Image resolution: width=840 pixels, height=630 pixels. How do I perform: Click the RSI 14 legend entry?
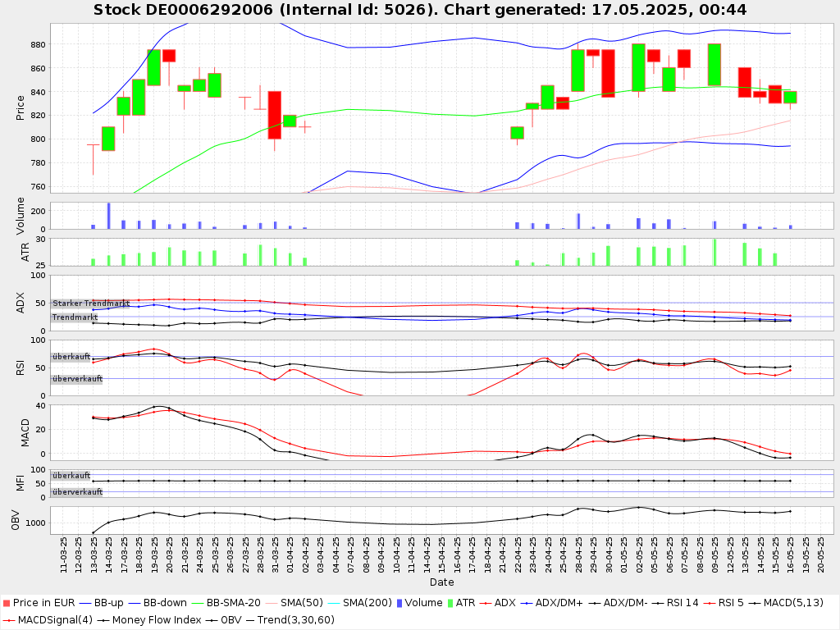tap(676, 603)
